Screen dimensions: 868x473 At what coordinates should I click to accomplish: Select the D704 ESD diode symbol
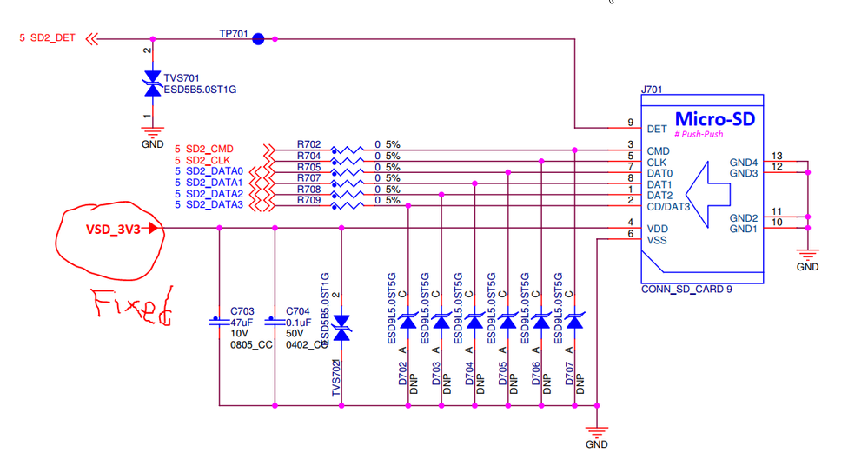[474, 321]
